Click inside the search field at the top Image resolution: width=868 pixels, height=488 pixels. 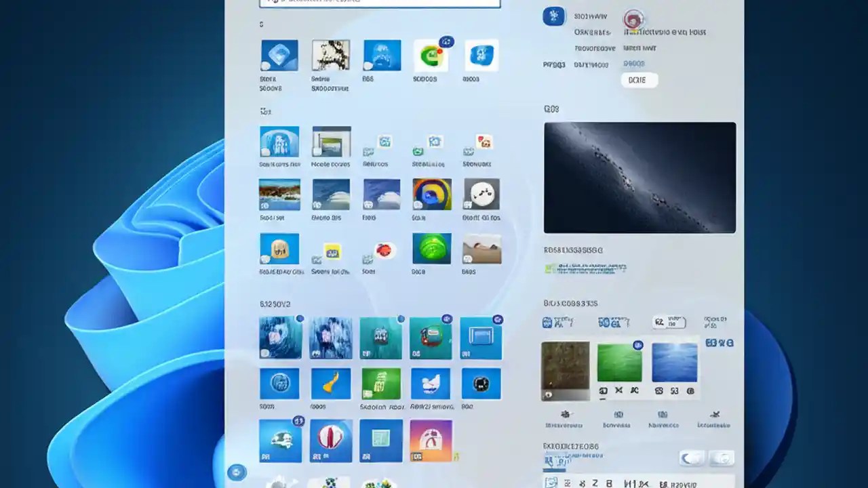(378, 3)
